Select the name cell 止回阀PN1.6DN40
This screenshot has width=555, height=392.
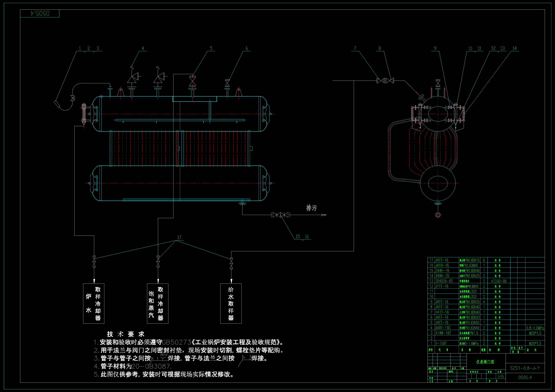tap(469, 312)
